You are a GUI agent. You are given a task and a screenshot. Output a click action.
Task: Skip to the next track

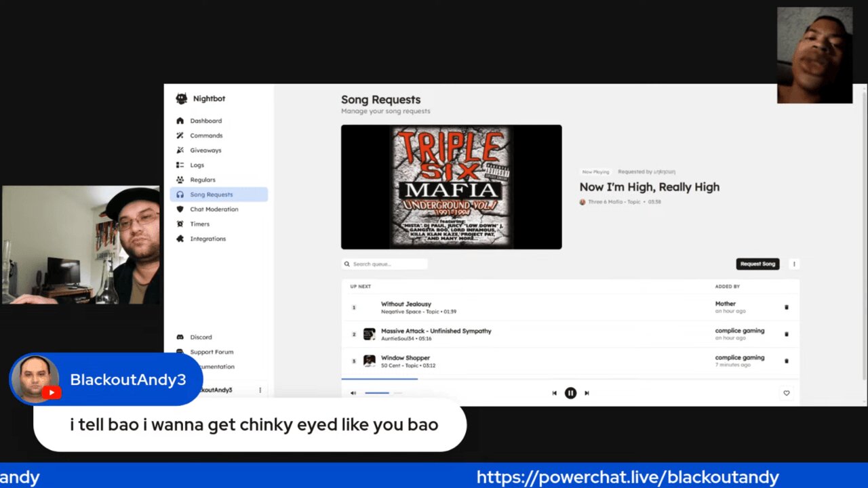(587, 393)
